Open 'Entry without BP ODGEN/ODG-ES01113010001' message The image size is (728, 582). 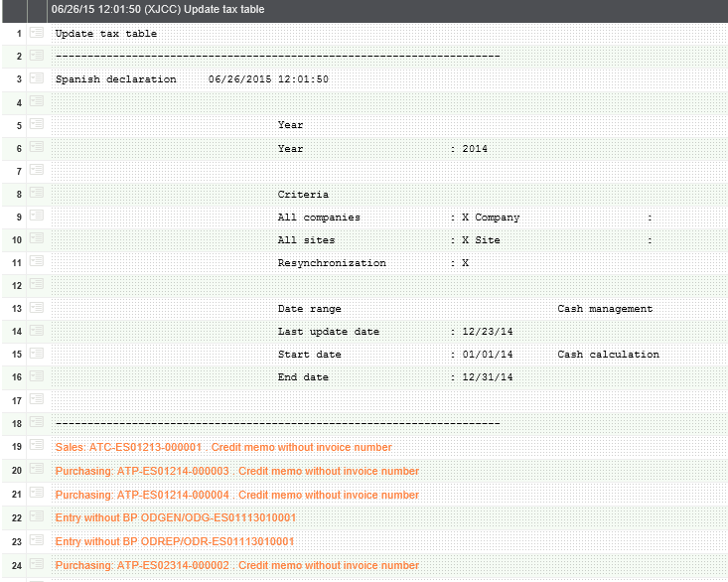point(176,517)
